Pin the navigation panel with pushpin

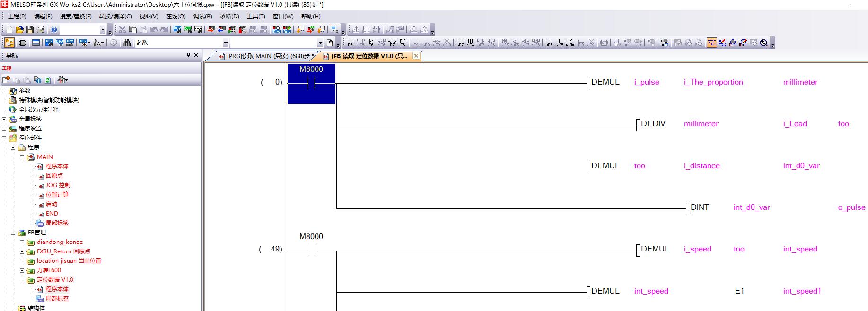188,55
